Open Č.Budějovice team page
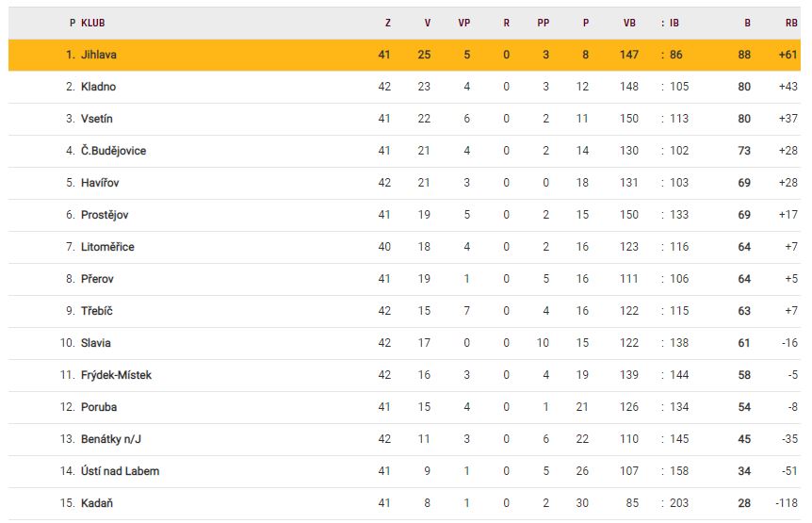 click(x=113, y=151)
